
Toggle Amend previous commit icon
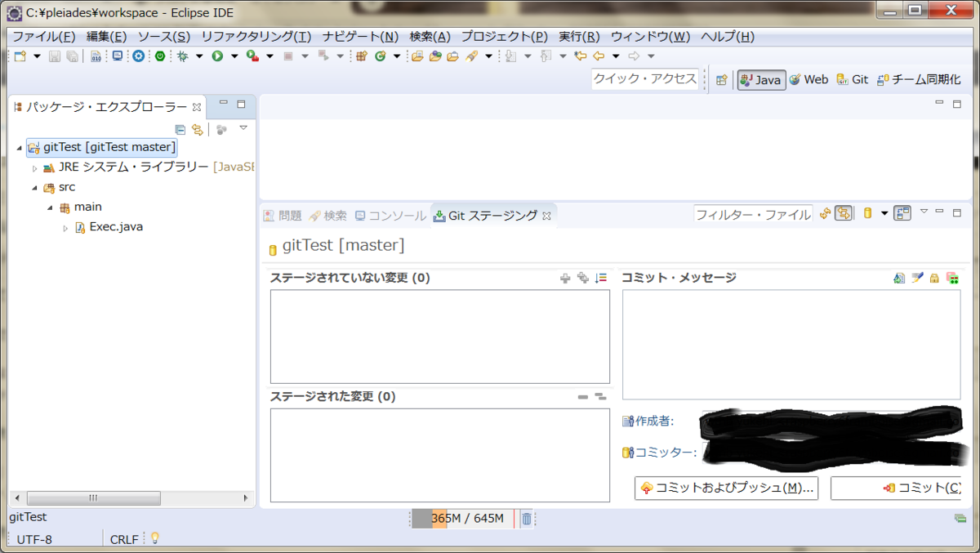click(899, 279)
